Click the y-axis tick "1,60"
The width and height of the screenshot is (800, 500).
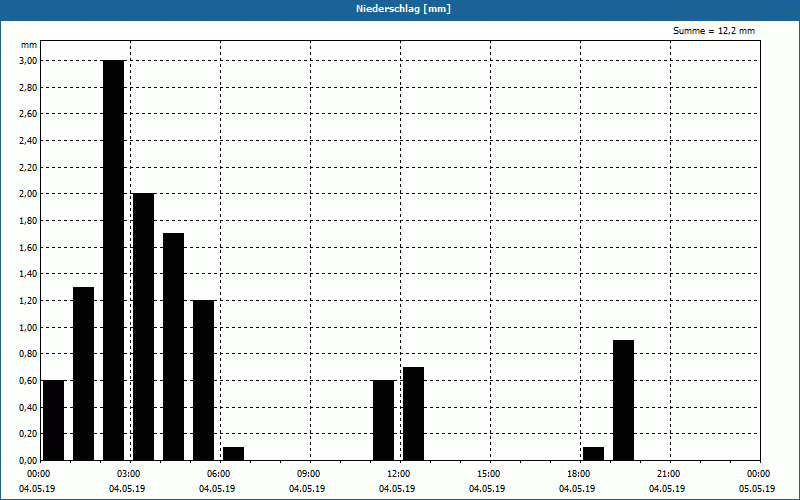[28, 247]
